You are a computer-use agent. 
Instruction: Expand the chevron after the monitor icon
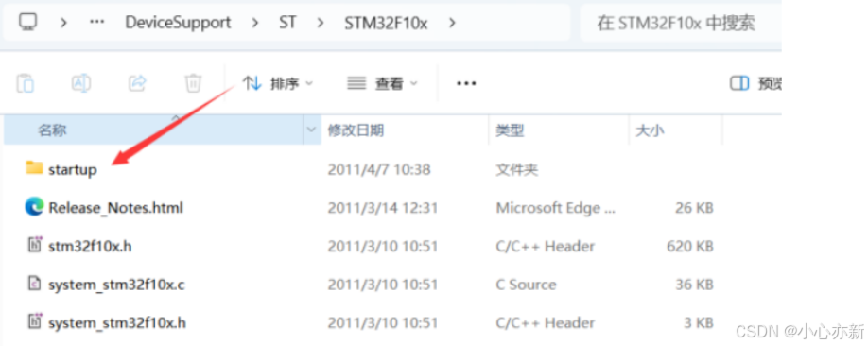(x=64, y=23)
